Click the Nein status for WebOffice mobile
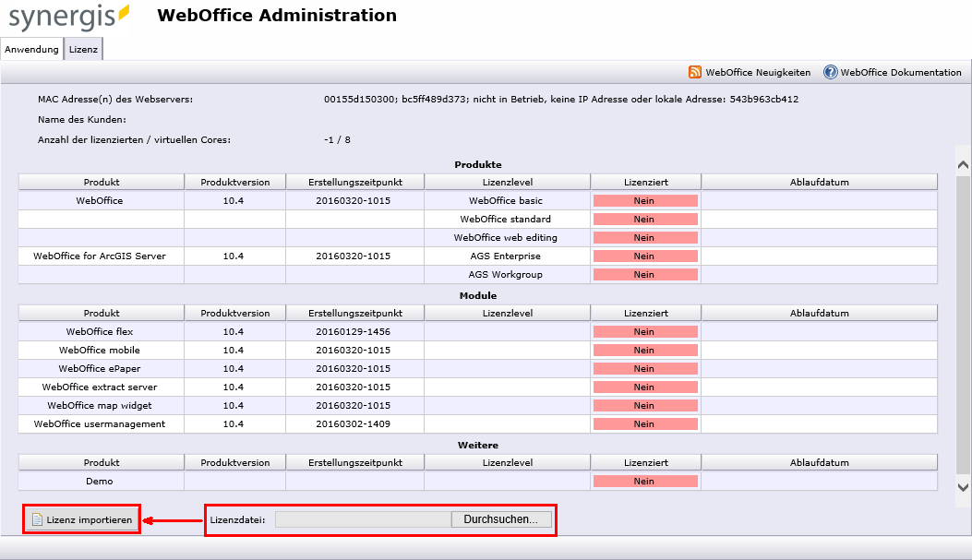The height and width of the screenshot is (560, 972). (x=644, y=350)
